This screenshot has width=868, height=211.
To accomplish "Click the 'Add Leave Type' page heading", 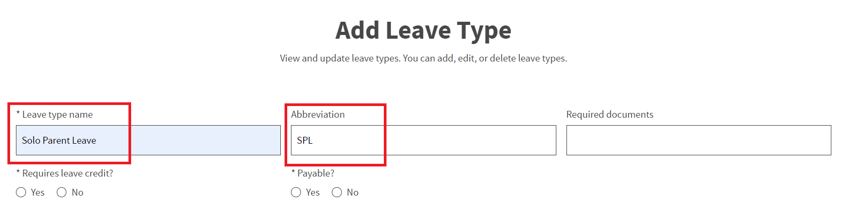I will click(424, 30).
